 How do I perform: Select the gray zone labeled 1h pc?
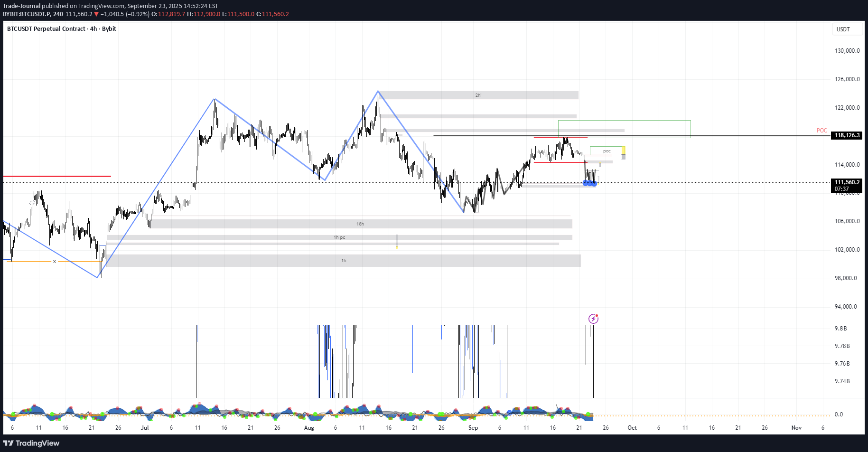coord(339,237)
